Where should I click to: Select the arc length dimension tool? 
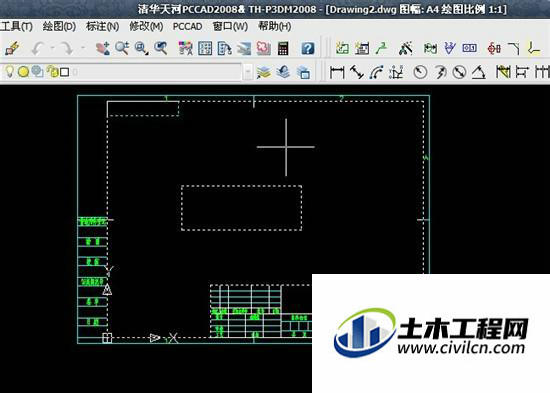[x=376, y=72]
